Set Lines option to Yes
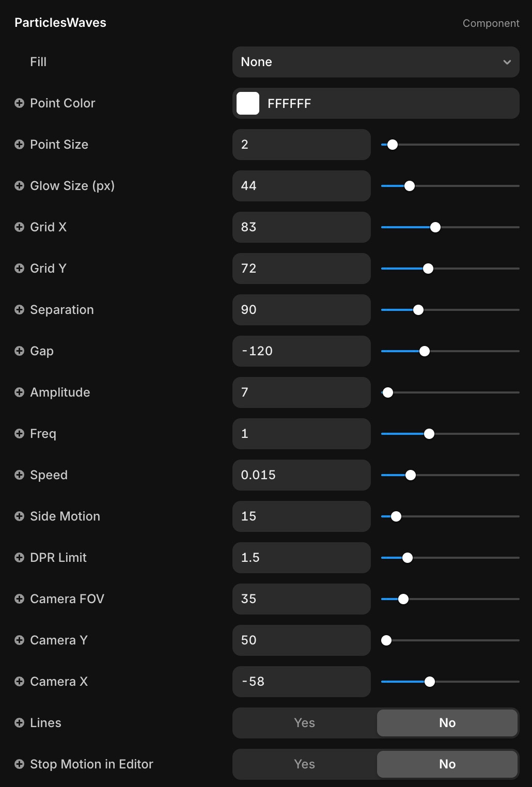 click(304, 723)
